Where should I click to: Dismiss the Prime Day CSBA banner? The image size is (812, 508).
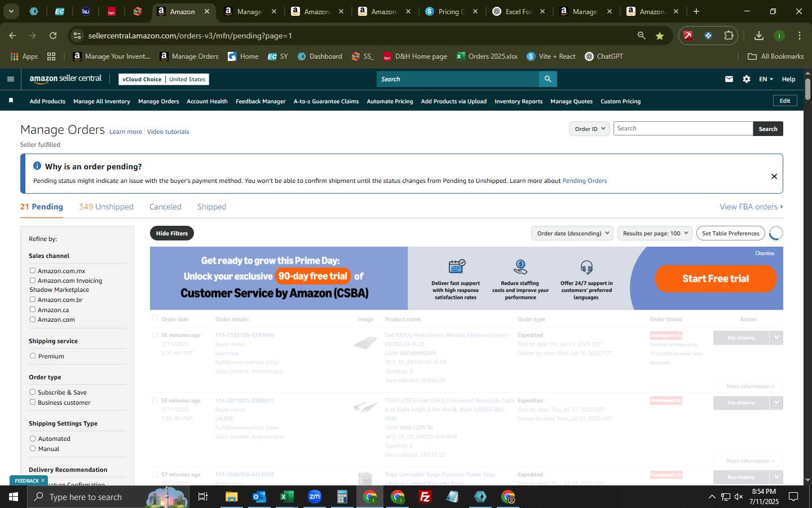click(x=765, y=253)
